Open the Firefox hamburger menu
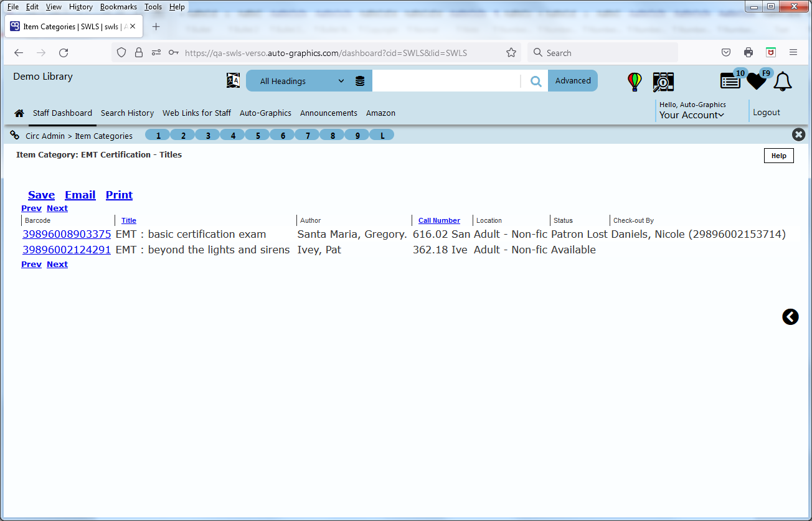 [793, 53]
